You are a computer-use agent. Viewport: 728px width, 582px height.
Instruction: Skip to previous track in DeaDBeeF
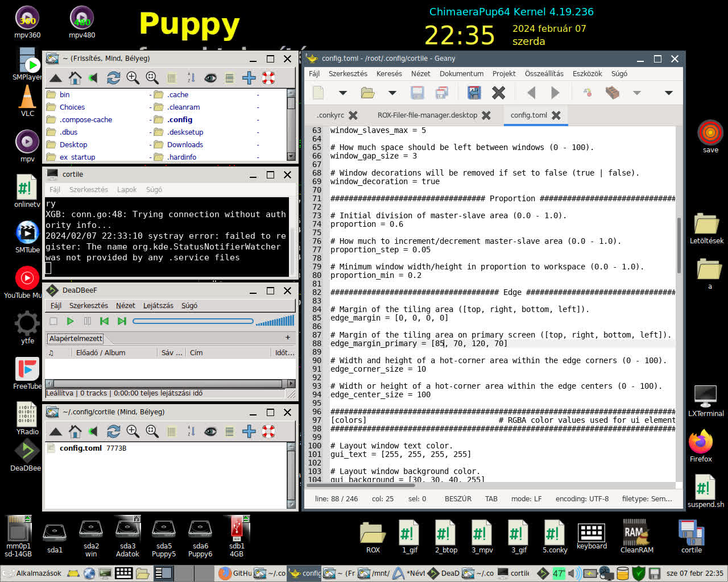click(105, 321)
